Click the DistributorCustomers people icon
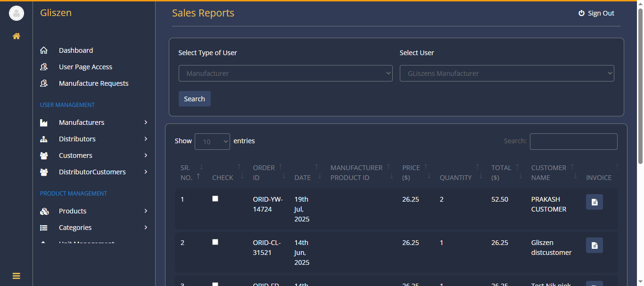 tap(44, 172)
